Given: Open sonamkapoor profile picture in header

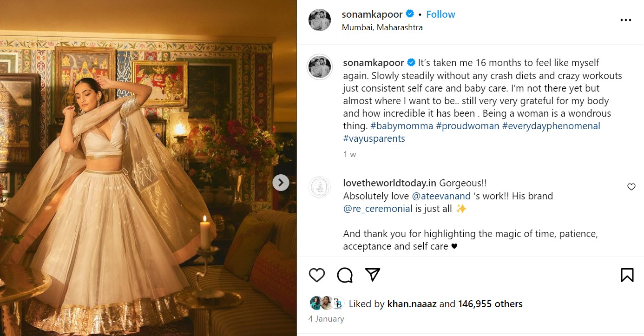Looking at the screenshot, I should tap(320, 20).
